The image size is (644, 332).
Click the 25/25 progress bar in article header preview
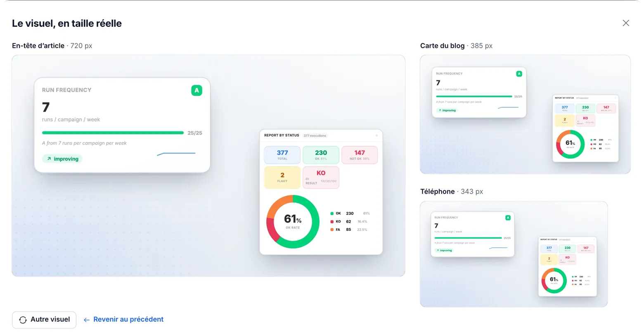(113, 133)
